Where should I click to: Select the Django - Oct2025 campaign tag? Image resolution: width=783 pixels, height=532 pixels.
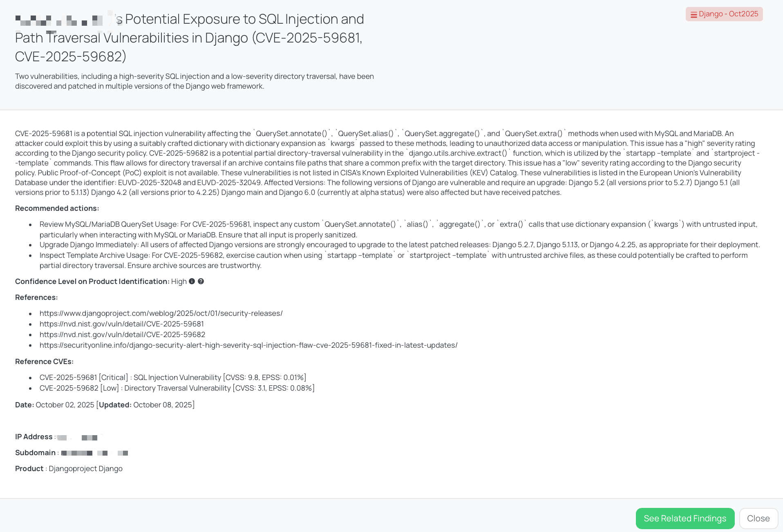[x=724, y=14]
